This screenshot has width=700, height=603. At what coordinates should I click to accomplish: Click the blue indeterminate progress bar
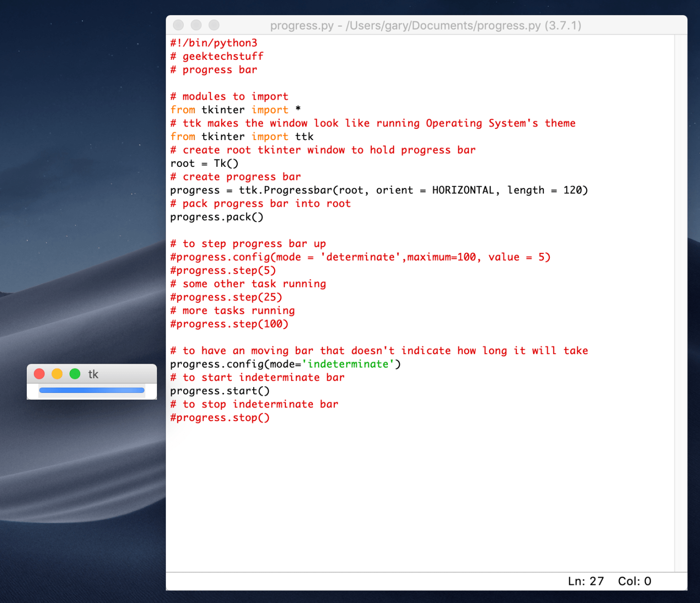point(91,390)
